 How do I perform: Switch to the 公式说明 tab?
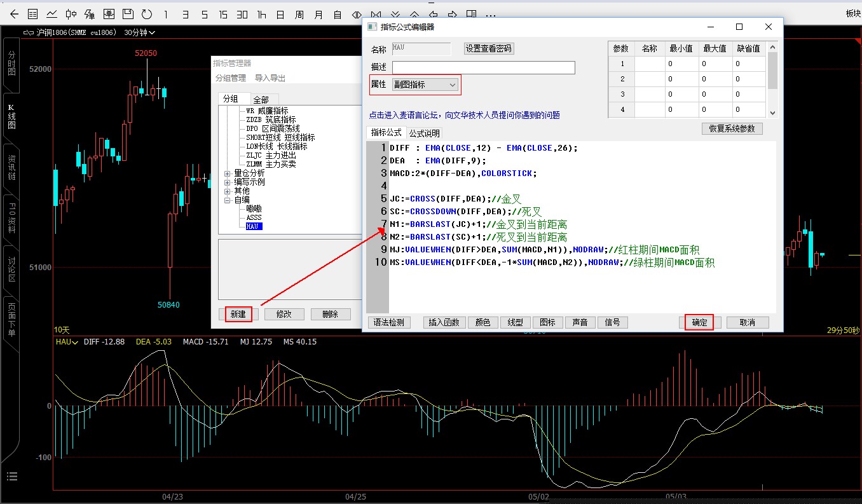click(x=424, y=133)
